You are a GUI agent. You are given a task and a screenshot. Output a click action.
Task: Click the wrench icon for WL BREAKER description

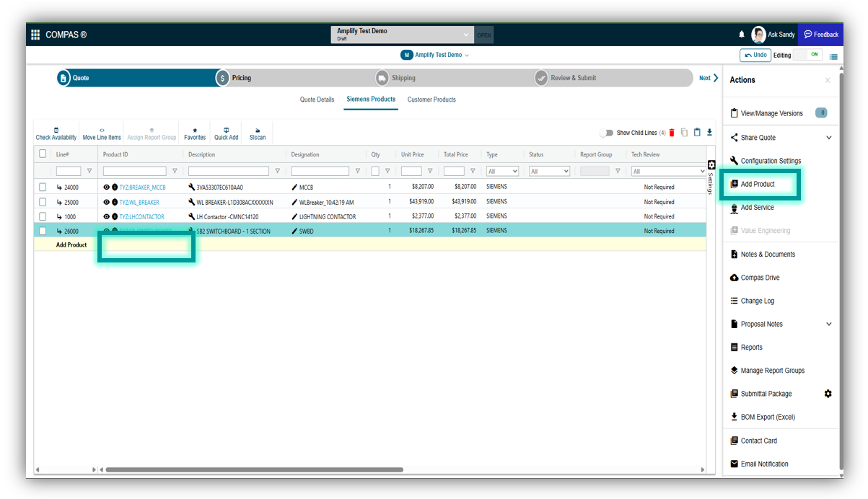[x=192, y=202]
